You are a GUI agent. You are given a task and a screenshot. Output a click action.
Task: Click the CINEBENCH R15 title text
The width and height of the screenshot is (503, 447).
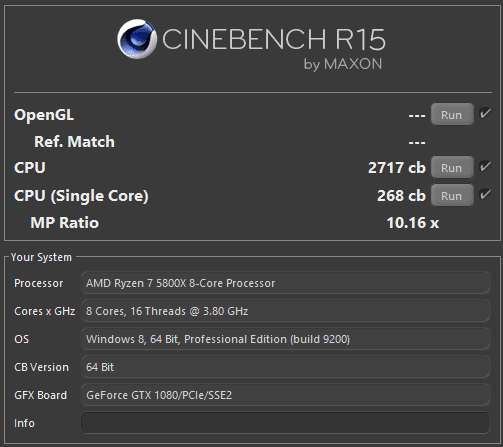point(274,39)
